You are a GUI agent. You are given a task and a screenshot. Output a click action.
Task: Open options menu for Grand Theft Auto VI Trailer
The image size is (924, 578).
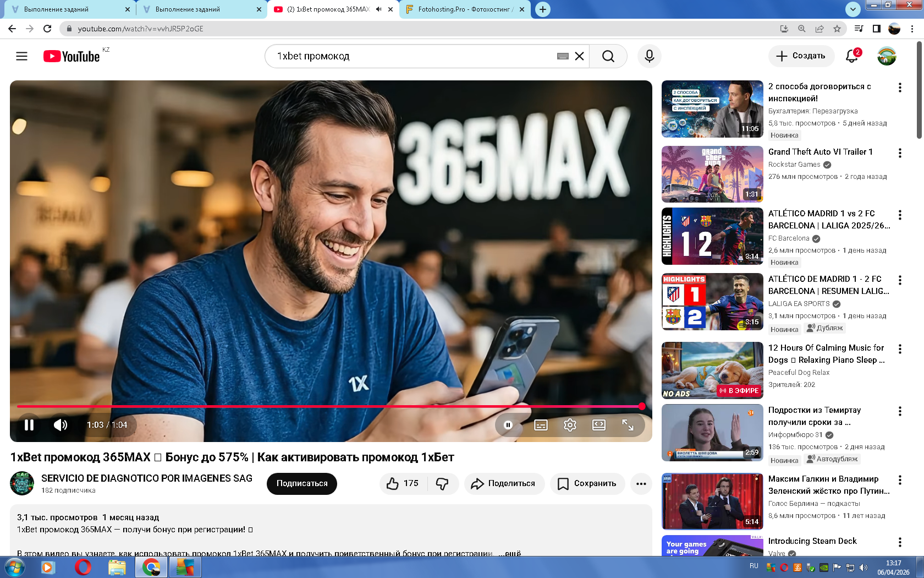click(900, 153)
